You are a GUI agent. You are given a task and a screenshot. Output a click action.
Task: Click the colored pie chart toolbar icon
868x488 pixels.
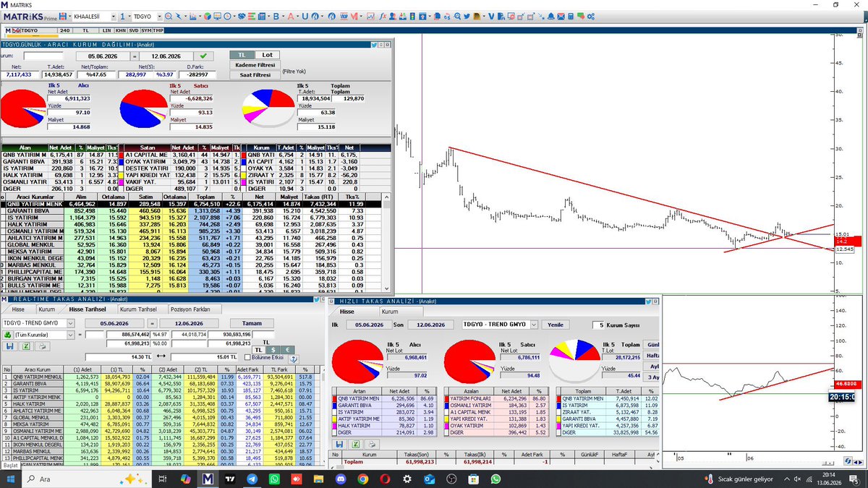pyautogui.click(x=207, y=16)
